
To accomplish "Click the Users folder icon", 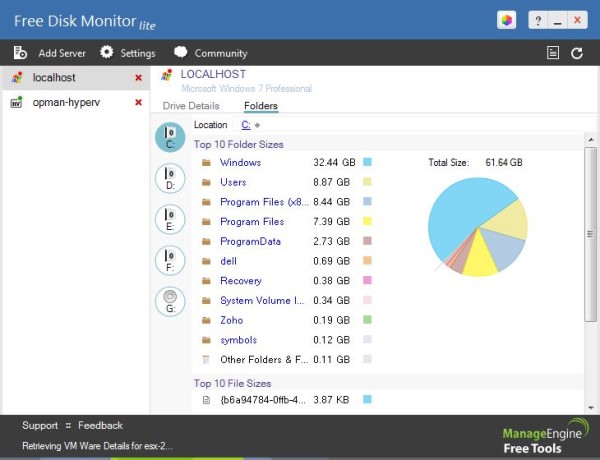I will [206, 182].
